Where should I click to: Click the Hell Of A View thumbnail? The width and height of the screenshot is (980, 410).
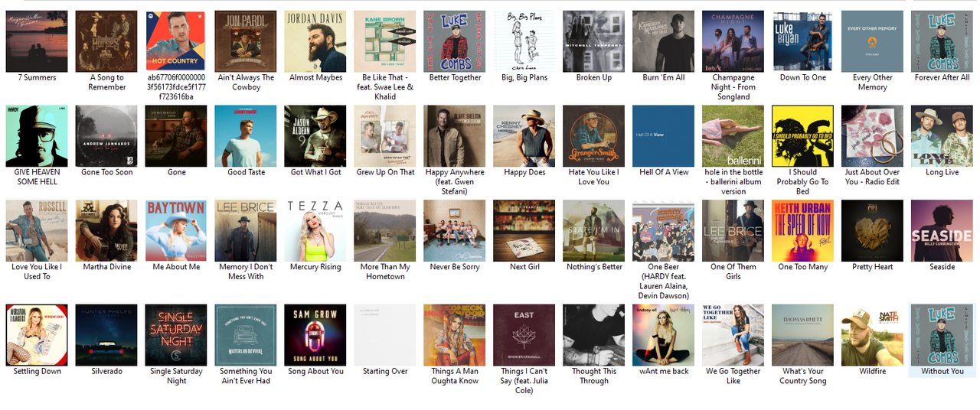[x=664, y=136]
